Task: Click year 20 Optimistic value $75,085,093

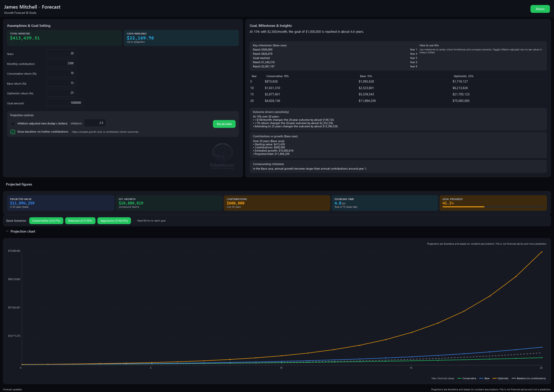Action: point(461,101)
